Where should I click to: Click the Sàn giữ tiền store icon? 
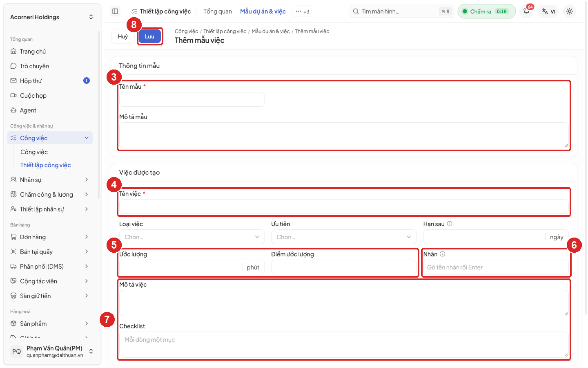click(13, 296)
